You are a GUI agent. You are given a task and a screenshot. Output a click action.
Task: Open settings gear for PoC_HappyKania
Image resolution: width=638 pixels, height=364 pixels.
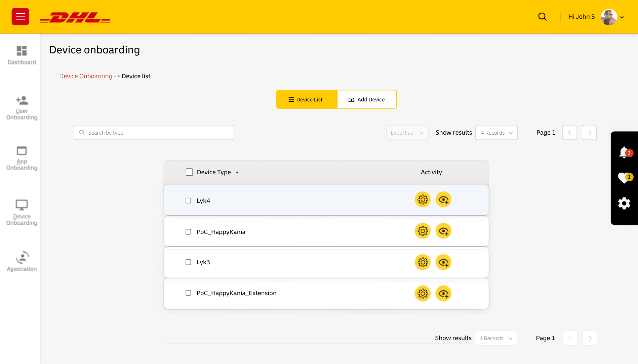pos(423,231)
